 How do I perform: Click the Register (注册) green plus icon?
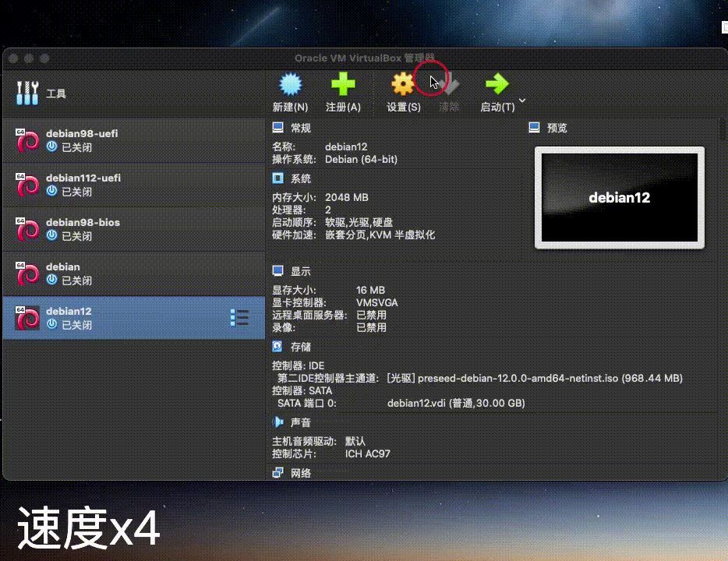(x=343, y=84)
